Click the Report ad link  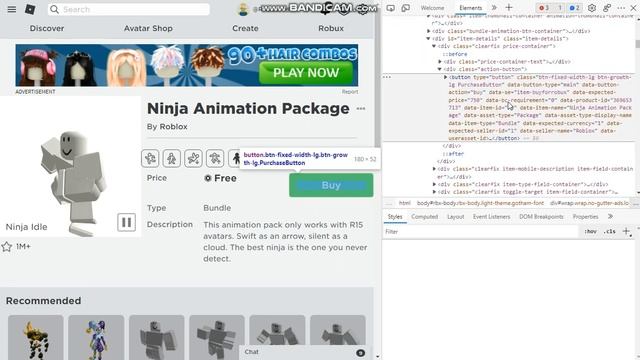pyautogui.click(x=350, y=92)
